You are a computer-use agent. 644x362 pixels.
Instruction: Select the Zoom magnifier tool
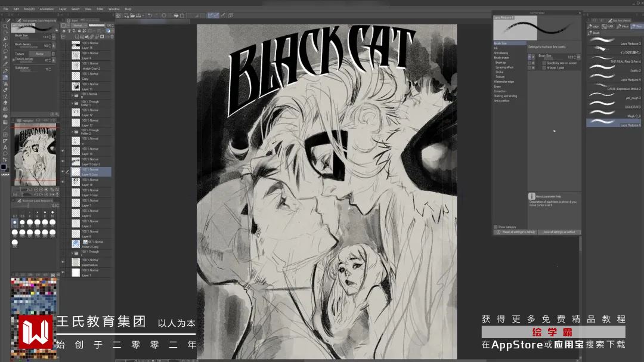(5, 26)
